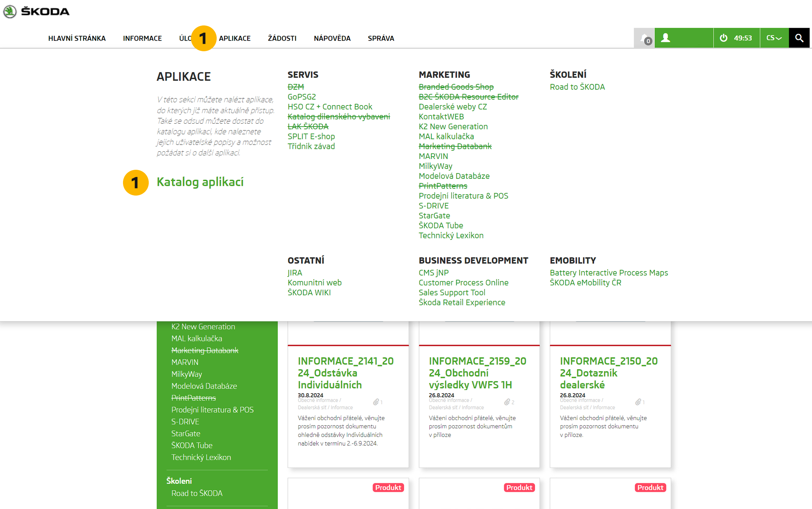Select MARVIN in green sidebar
The image size is (812, 509).
click(185, 362)
